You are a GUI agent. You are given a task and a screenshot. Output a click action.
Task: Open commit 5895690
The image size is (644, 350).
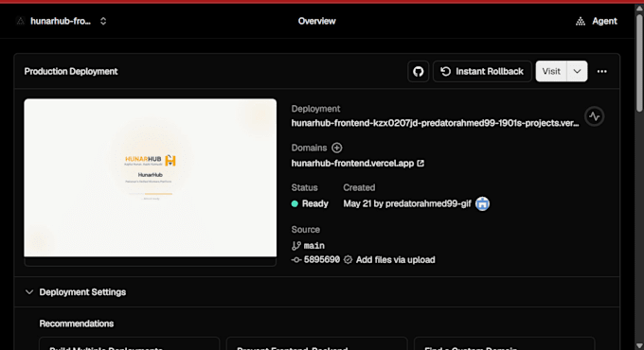click(322, 260)
